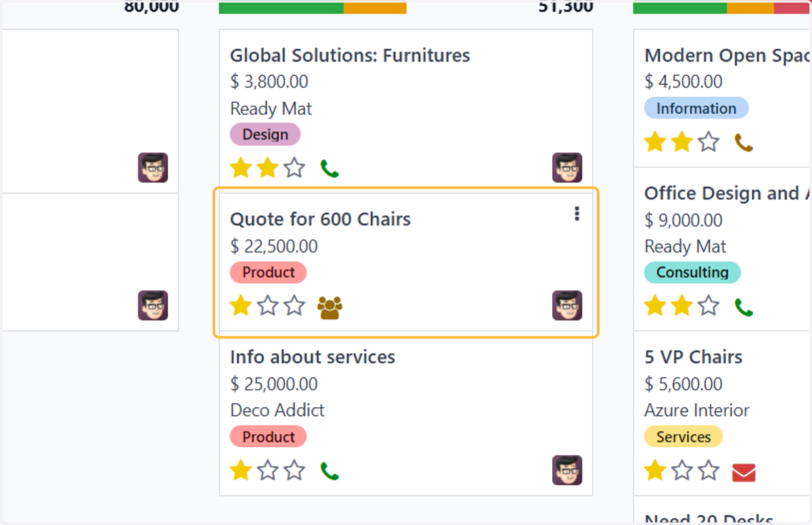Click the Consulting tag on Office Design card
Screen dimensions: 812x525
tap(692, 273)
